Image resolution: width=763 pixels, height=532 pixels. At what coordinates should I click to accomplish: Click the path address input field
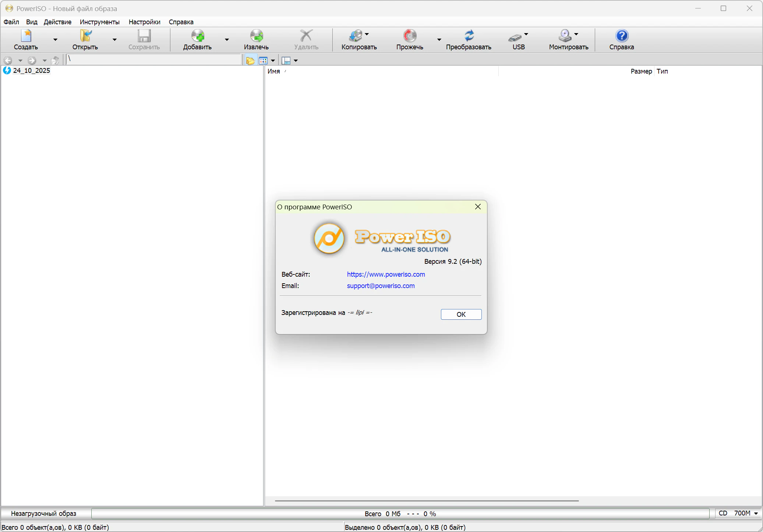tap(153, 60)
